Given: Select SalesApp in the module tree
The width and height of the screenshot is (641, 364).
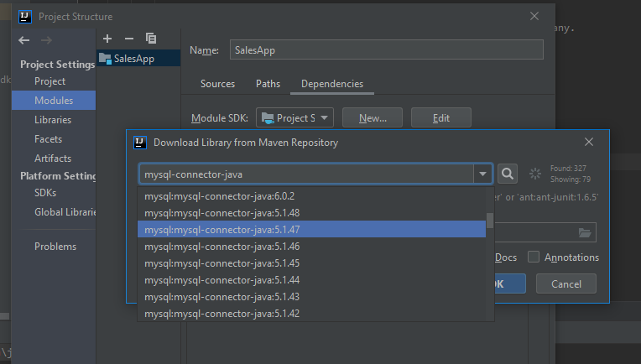Looking at the screenshot, I should click(138, 59).
